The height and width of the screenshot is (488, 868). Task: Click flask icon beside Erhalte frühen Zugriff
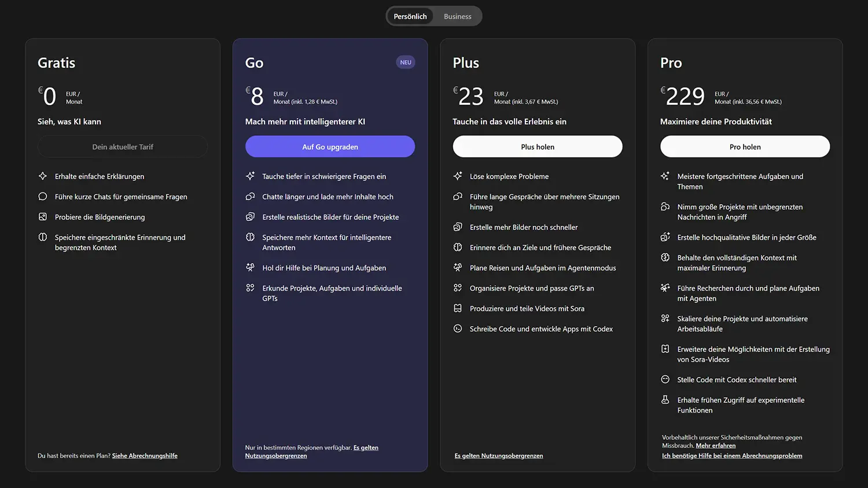[665, 400]
